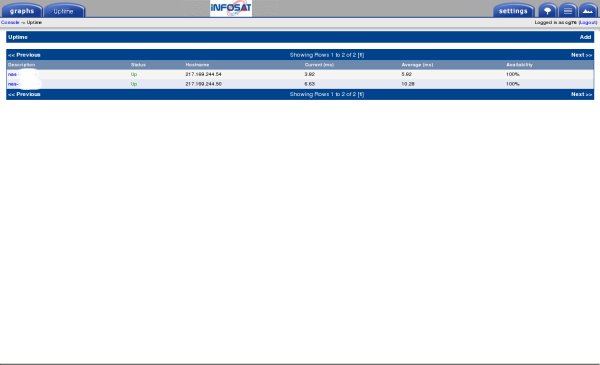Screen dimensions: 600x365
Task: Go to Console breadcrumb link
Action: point(10,23)
